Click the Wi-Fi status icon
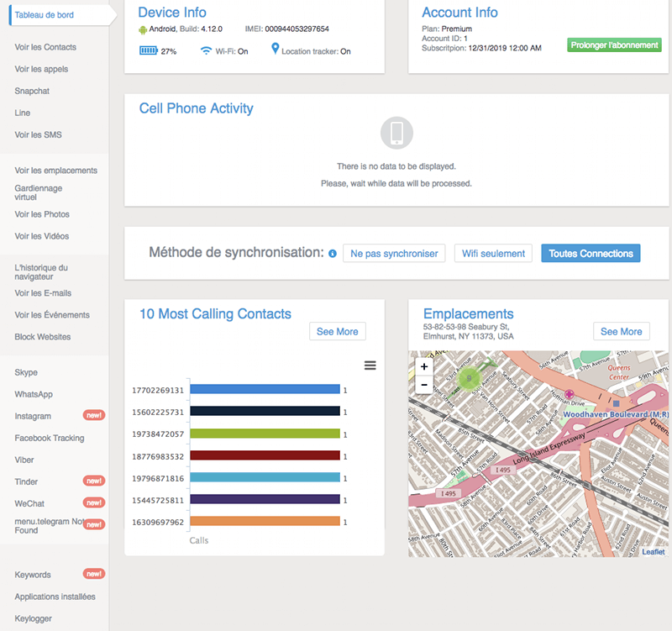 (206, 51)
